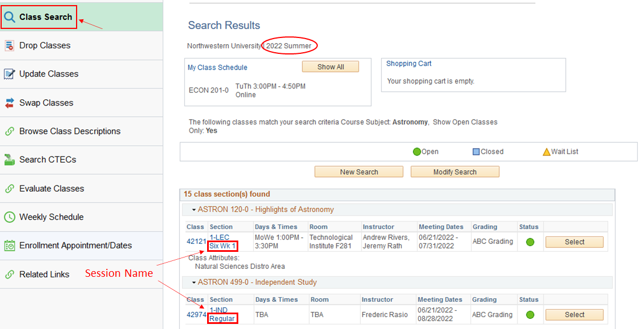Collapse ASTRON 120-0 Highlights of Astronomy section
This screenshot has width=644, height=329.
pyautogui.click(x=194, y=210)
